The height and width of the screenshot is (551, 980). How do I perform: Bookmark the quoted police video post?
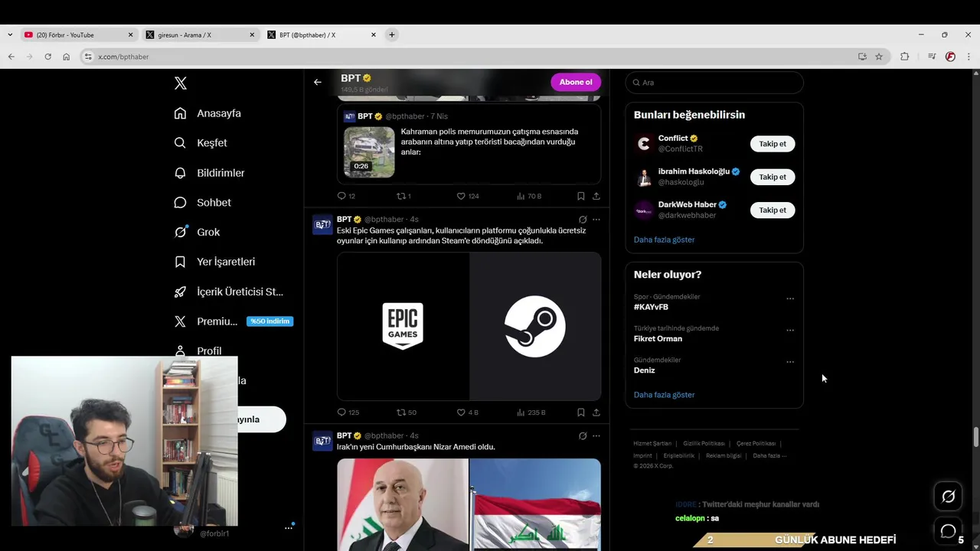580,197
